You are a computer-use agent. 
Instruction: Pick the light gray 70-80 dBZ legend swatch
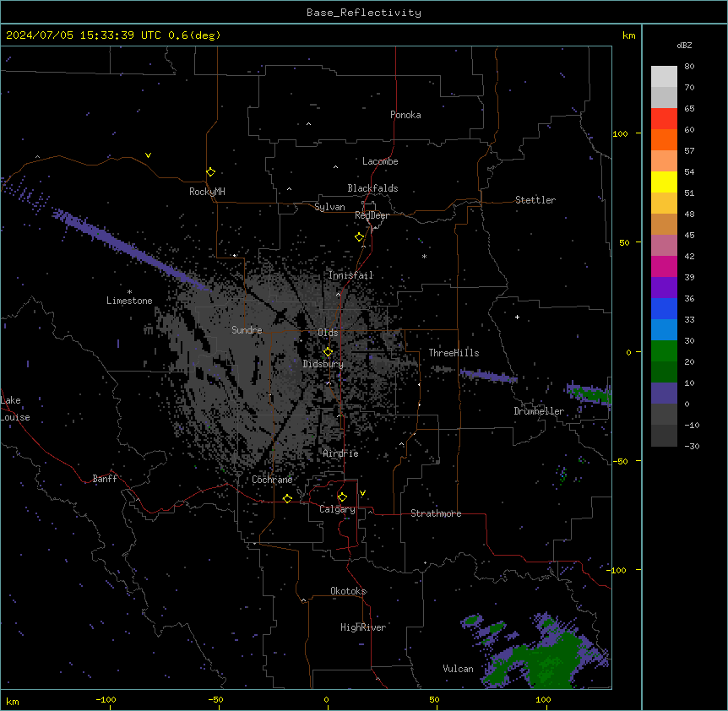coord(664,77)
